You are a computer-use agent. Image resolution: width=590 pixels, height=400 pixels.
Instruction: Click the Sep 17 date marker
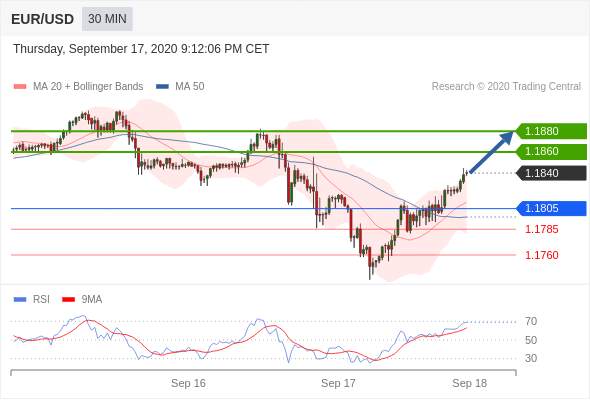tap(338, 383)
